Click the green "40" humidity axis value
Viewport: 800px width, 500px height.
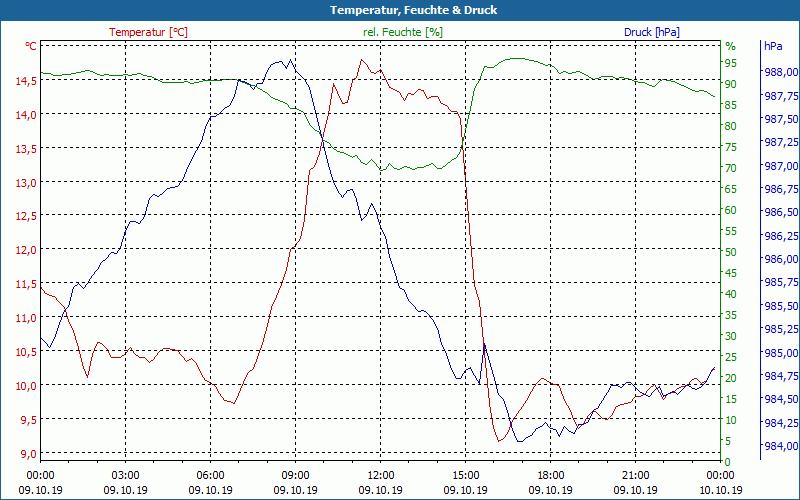click(x=731, y=294)
